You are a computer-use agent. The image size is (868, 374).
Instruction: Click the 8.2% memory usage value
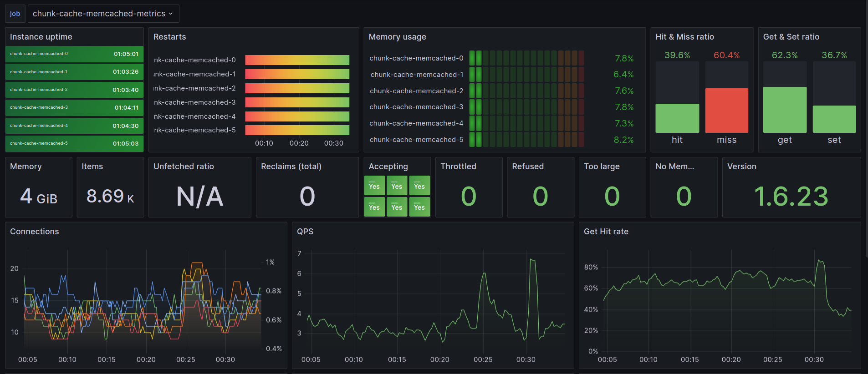[x=623, y=140]
